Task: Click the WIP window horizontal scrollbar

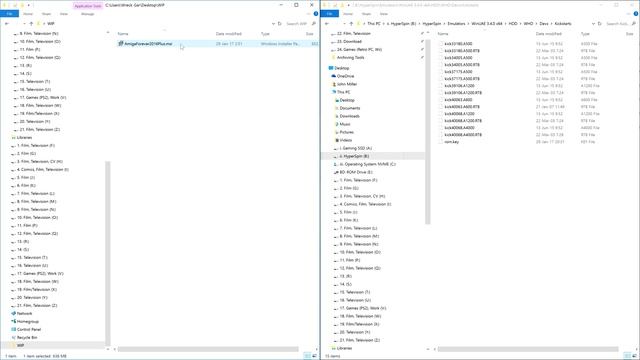Action: [x=208, y=349]
